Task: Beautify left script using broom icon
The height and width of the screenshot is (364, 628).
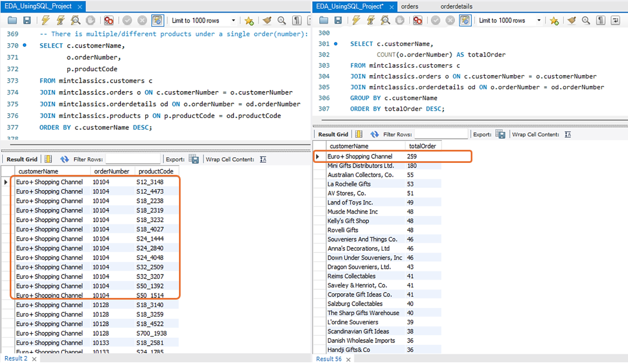Action: click(x=267, y=20)
